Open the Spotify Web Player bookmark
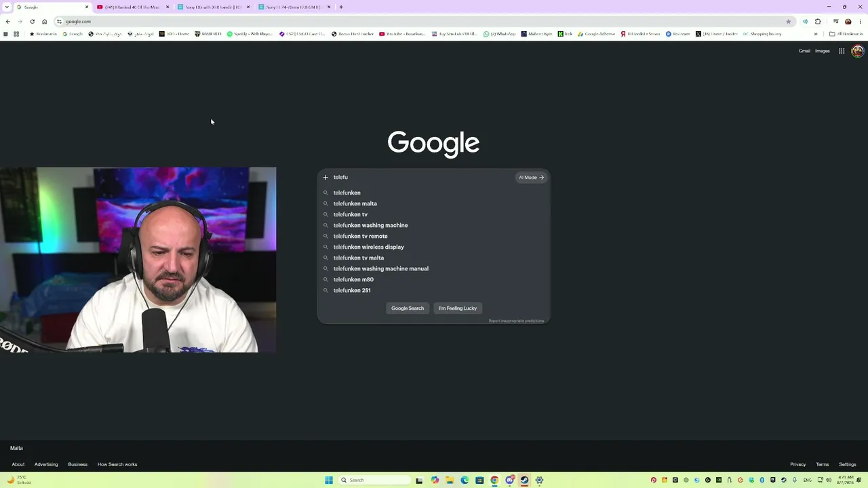The width and height of the screenshot is (868, 488). tap(250, 34)
